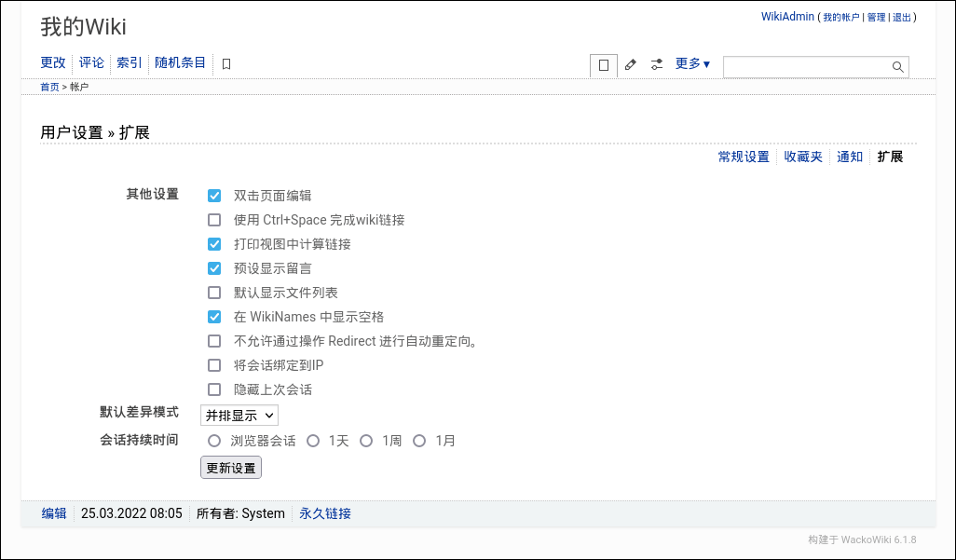
Task: Open the 收藏夹 tab
Action: (802, 157)
